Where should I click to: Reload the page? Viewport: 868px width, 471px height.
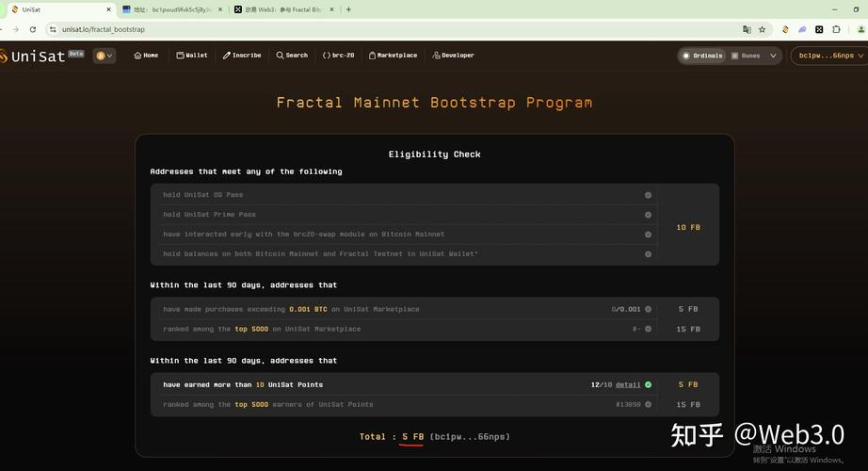[33, 29]
